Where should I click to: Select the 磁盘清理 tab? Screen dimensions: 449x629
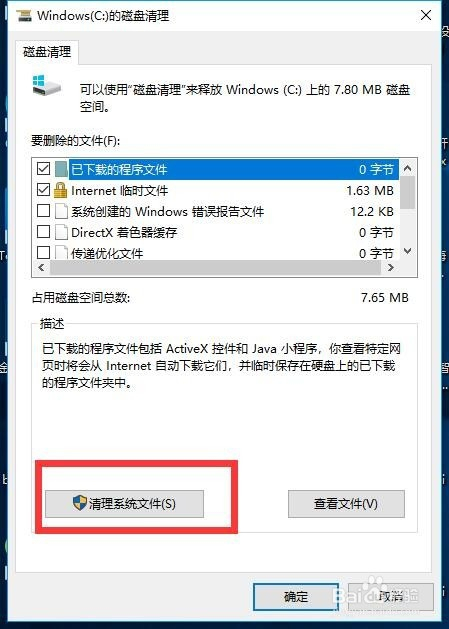(x=47, y=52)
